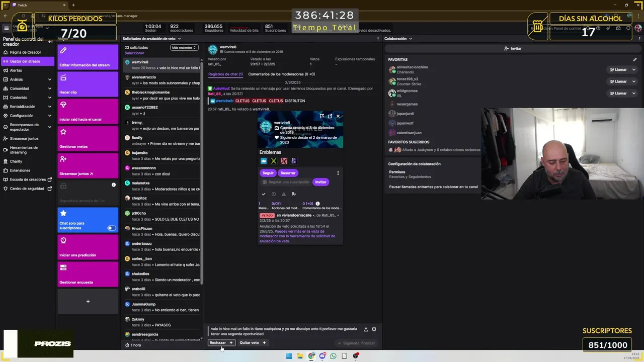Viewport: 644px width, 362px height.
Task: Click the Hacer clip quick action
Action: pos(88,84)
